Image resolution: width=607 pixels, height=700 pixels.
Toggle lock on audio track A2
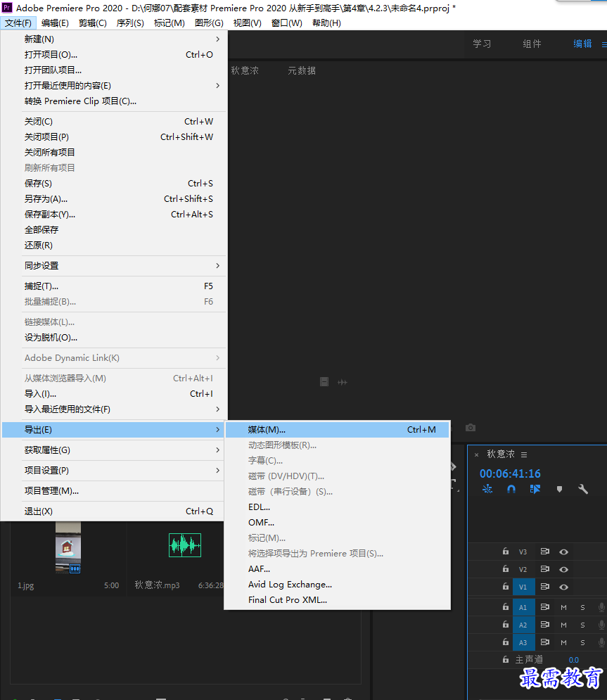pos(506,625)
